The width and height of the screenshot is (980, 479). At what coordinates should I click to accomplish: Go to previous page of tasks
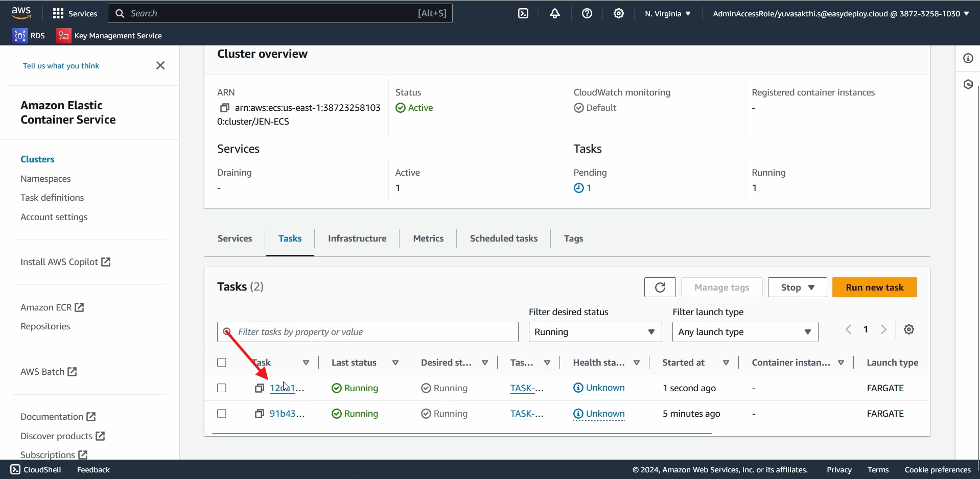tap(848, 329)
